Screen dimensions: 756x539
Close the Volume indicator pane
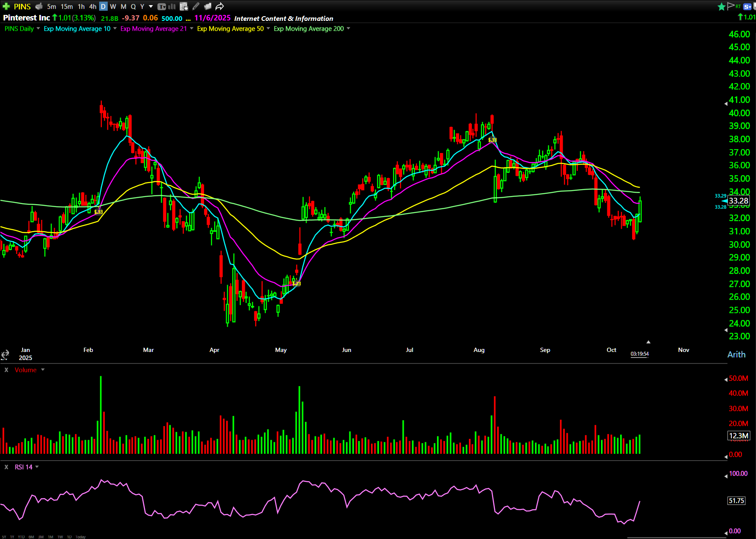point(6,370)
